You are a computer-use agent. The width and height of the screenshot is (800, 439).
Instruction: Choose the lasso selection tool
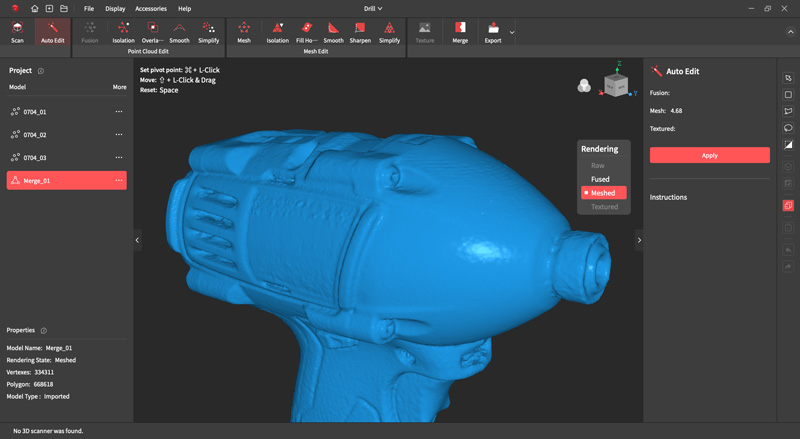pyautogui.click(x=788, y=128)
